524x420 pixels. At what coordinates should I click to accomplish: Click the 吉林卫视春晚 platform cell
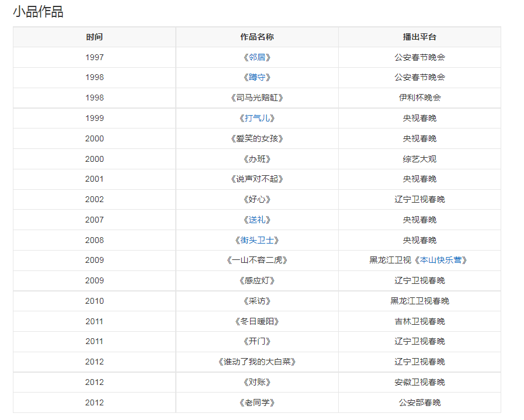[x=419, y=321]
